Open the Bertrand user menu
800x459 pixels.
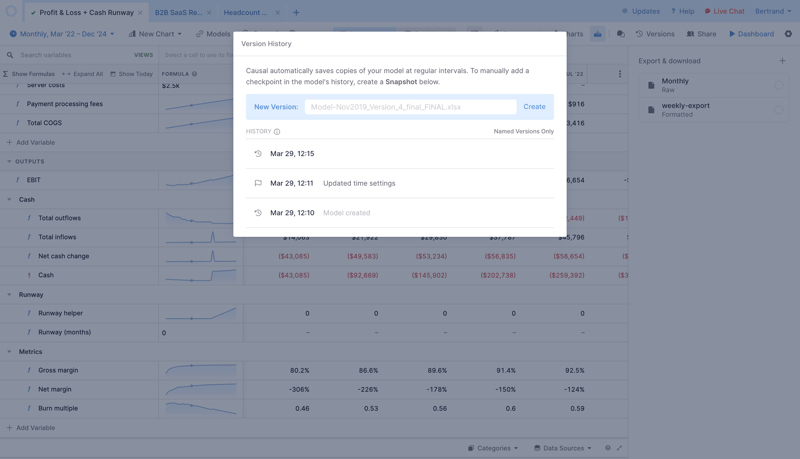[773, 12]
